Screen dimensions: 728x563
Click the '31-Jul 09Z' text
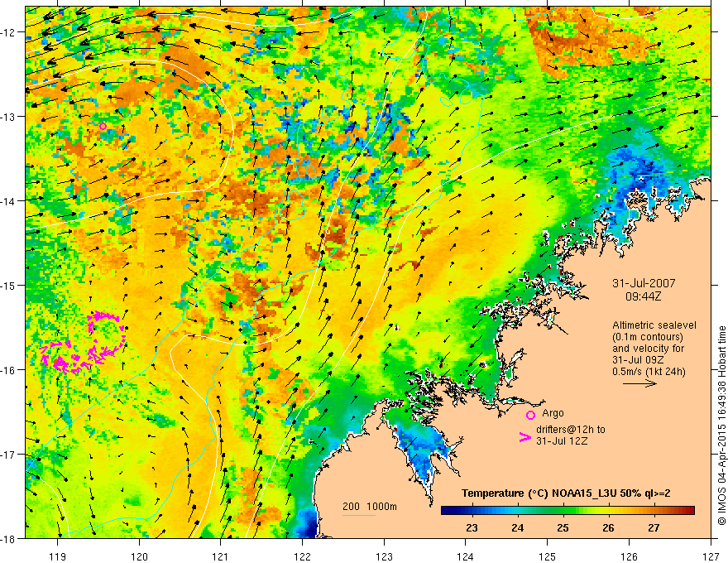click(x=638, y=360)
